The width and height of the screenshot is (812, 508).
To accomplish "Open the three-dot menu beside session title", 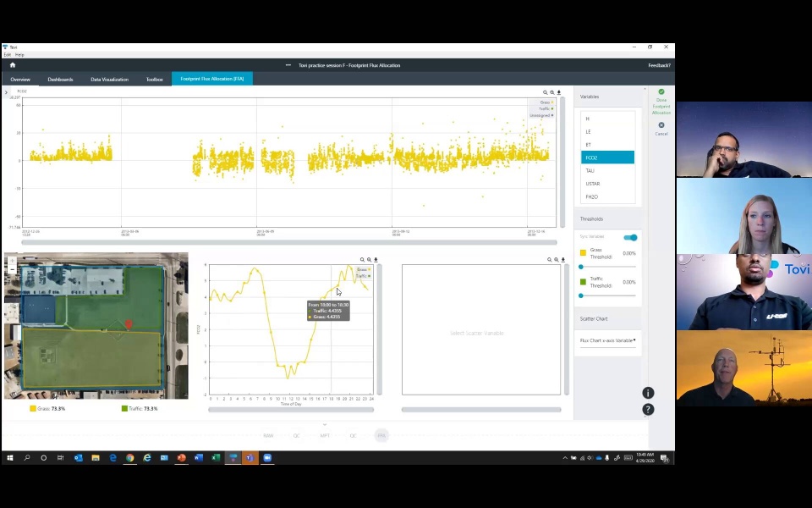I will coord(288,65).
